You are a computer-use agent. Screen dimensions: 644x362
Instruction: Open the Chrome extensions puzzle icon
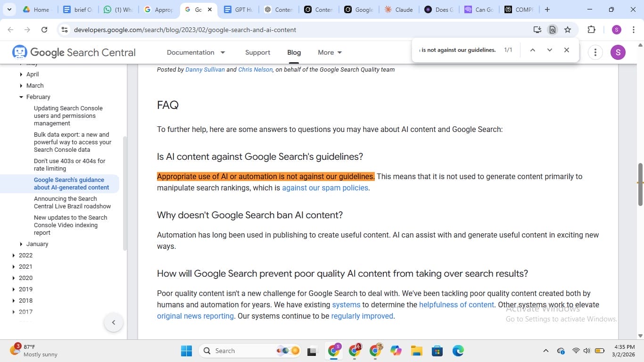point(591,29)
